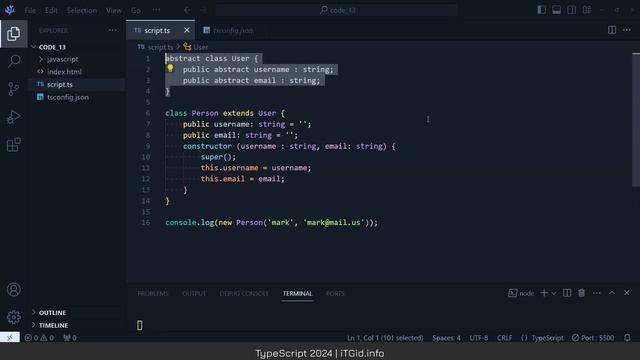The width and height of the screenshot is (640, 360).
Task: Open editor more actions ellipsis
Action: pos(627,30)
